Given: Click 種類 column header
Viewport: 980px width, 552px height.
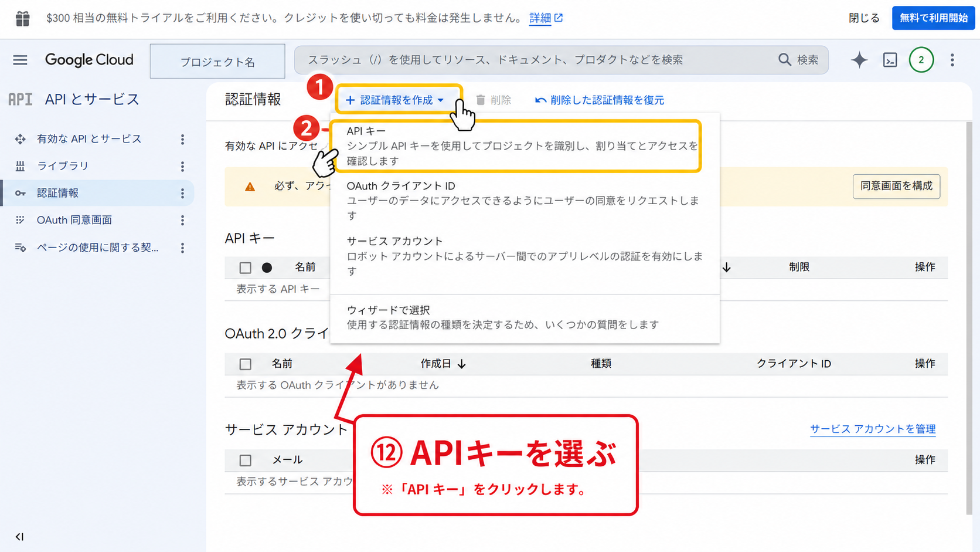Looking at the screenshot, I should click(x=601, y=364).
